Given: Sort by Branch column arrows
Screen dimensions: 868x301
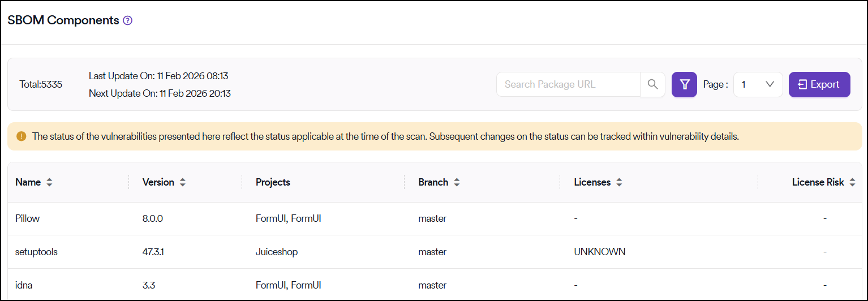Looking at the screenshot, I should click(x=457, y=182).
